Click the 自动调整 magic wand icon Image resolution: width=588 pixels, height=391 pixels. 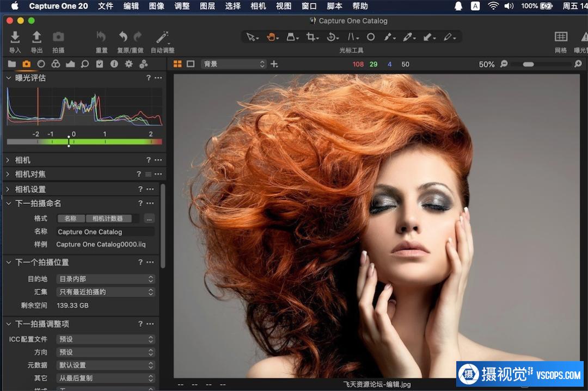162,37
